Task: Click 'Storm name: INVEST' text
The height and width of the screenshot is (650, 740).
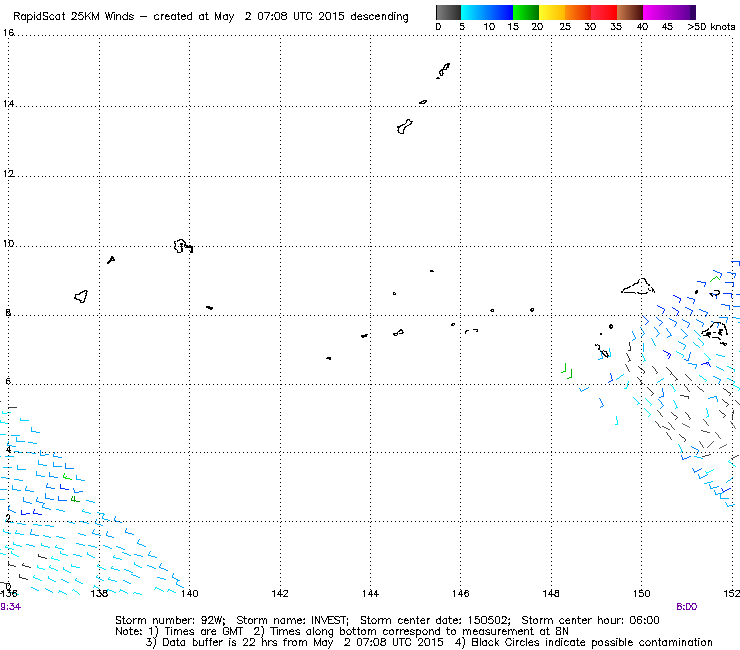Action: point(292,620)
